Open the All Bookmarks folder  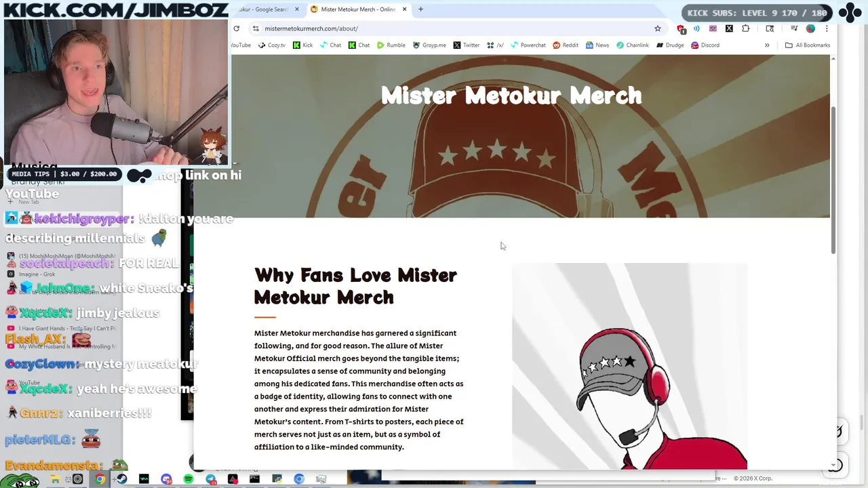coord(807,45)
